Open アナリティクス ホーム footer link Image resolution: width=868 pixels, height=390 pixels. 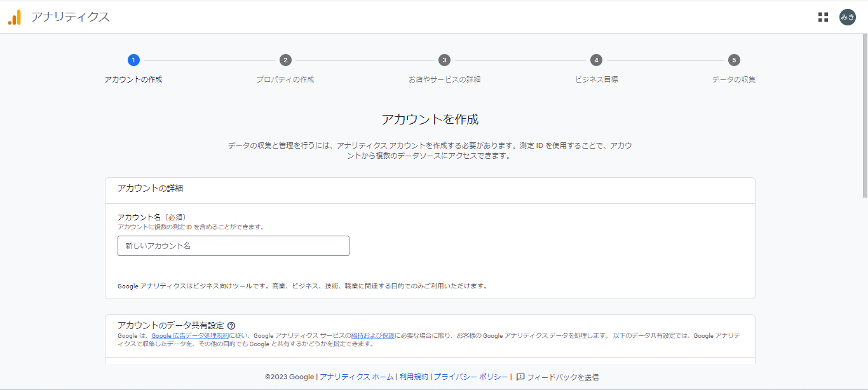[x=356, y=377]
